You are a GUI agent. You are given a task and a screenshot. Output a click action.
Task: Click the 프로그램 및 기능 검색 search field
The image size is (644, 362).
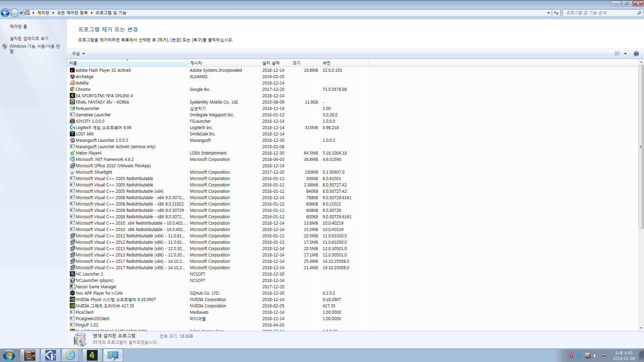tap(600, 13)
